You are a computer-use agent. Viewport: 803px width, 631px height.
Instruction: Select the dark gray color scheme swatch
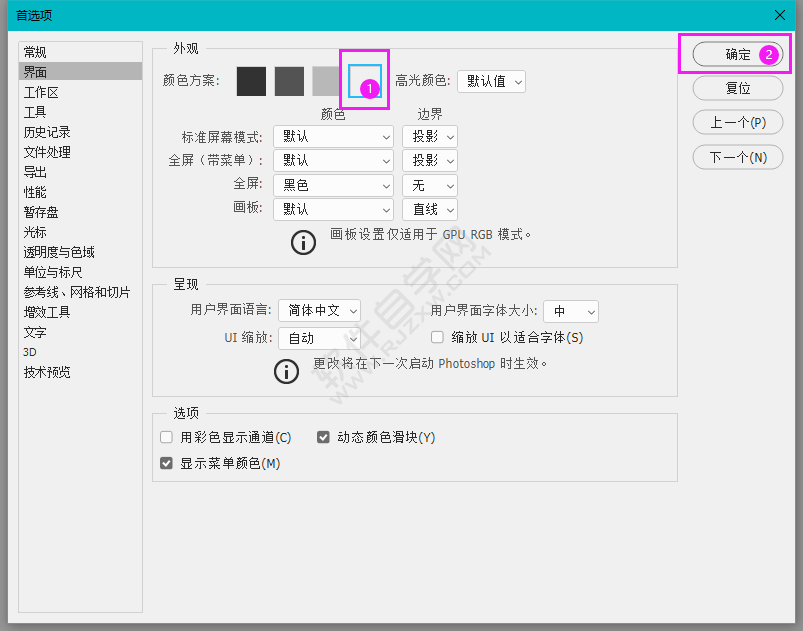289,81
